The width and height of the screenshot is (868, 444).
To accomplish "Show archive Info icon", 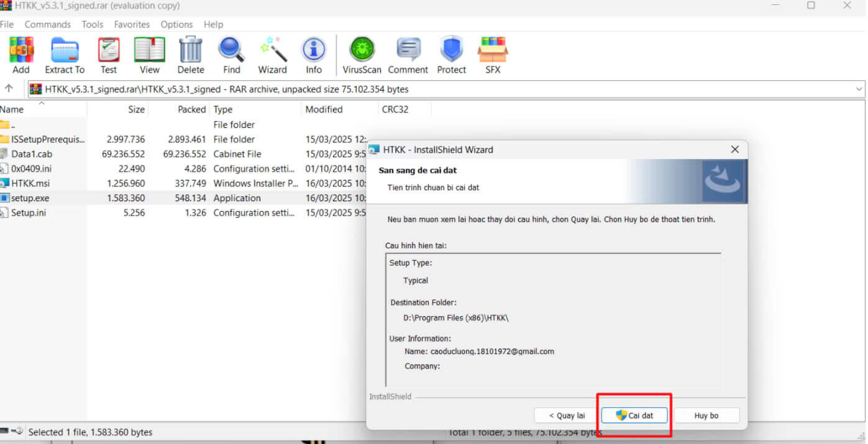I will pos(314,50).
